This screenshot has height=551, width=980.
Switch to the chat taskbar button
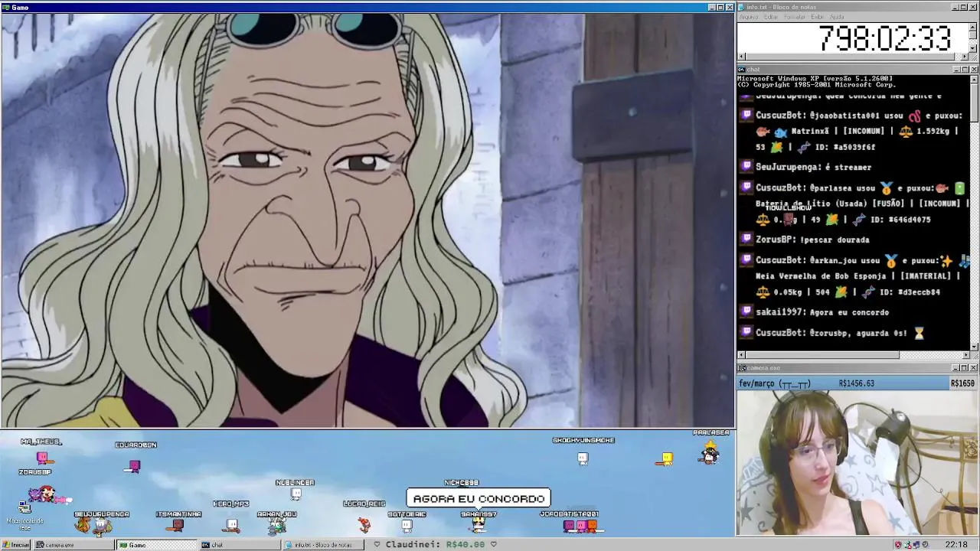point(240,545)
